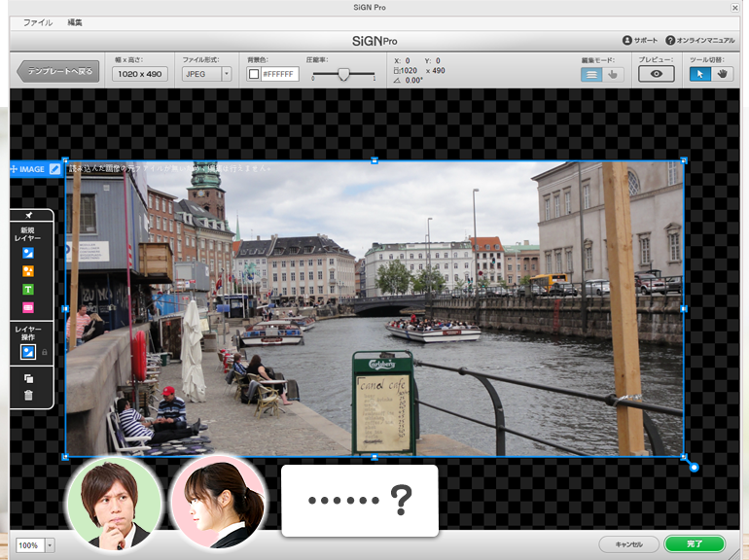
Task: Edit the IMAGE layer with pencil icon
Action: tap(54, 169)
